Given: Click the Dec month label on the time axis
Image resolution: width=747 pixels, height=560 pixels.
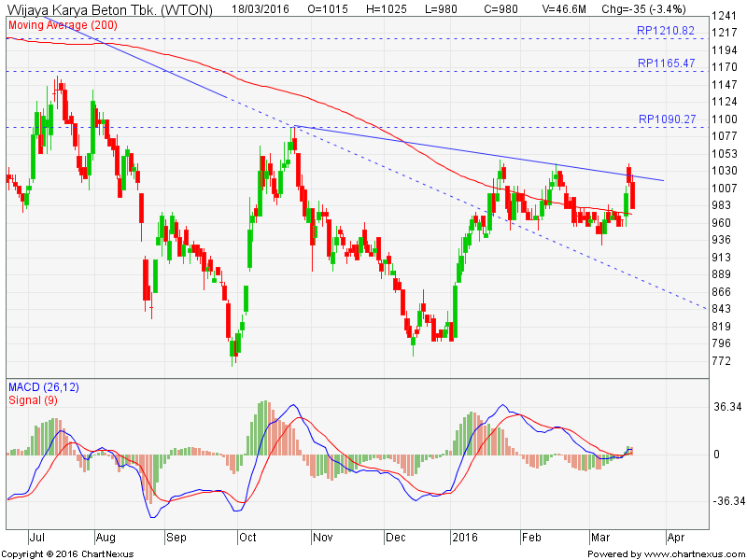Looking at the screenshot, I should pyautogui.click(x=395, y=538).
